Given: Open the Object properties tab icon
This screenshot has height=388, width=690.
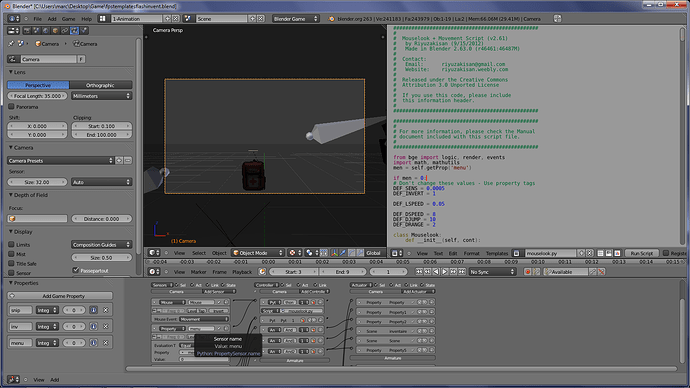Looking at the screenshot, I should [x=55, y=31].
